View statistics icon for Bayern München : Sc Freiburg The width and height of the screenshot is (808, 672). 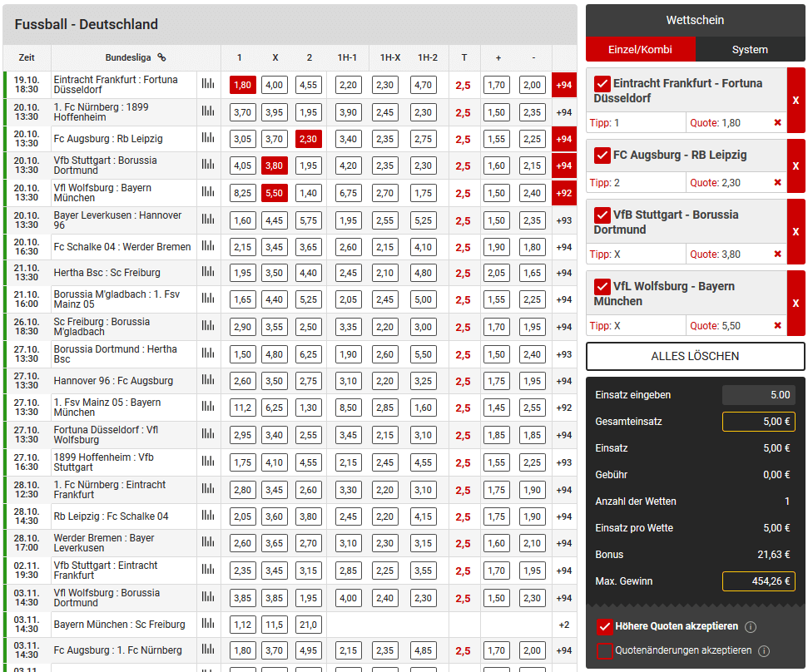[x=208, y=623]
